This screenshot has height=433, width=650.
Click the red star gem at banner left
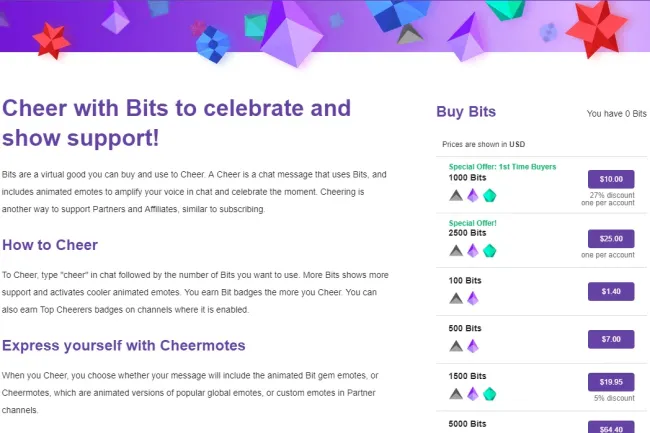pyautogui.click(x=51, y=38)
